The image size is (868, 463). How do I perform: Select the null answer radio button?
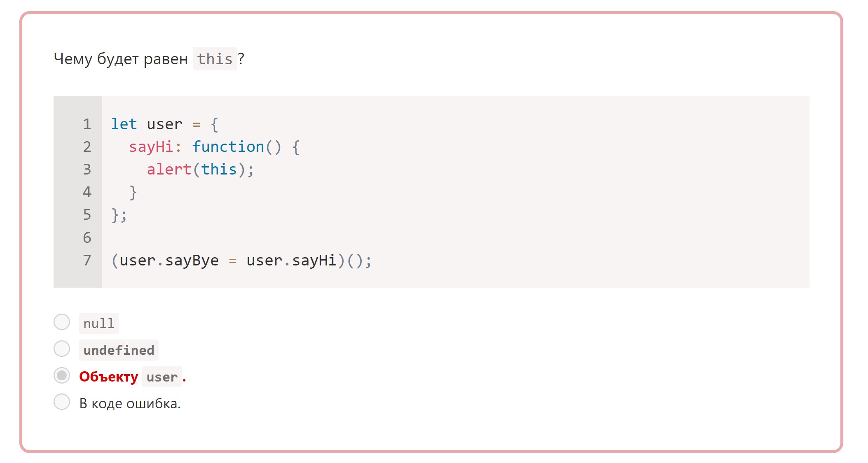[62, 322]
